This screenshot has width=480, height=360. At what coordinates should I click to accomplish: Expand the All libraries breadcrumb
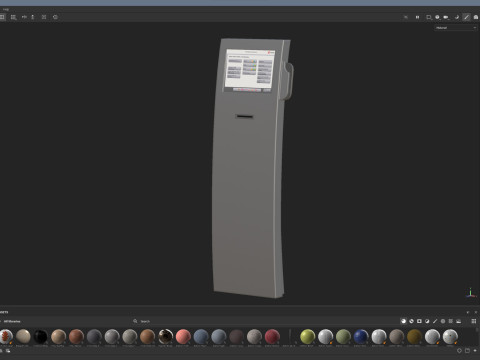click(x=12, y=321)
